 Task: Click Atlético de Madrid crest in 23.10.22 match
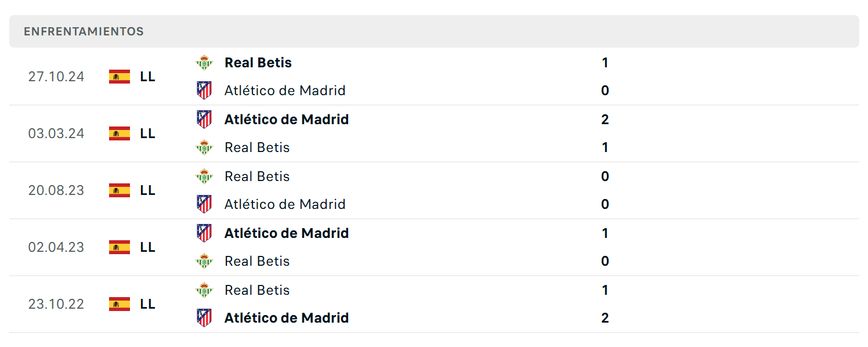pyautogui.click(x=204, y=318)
